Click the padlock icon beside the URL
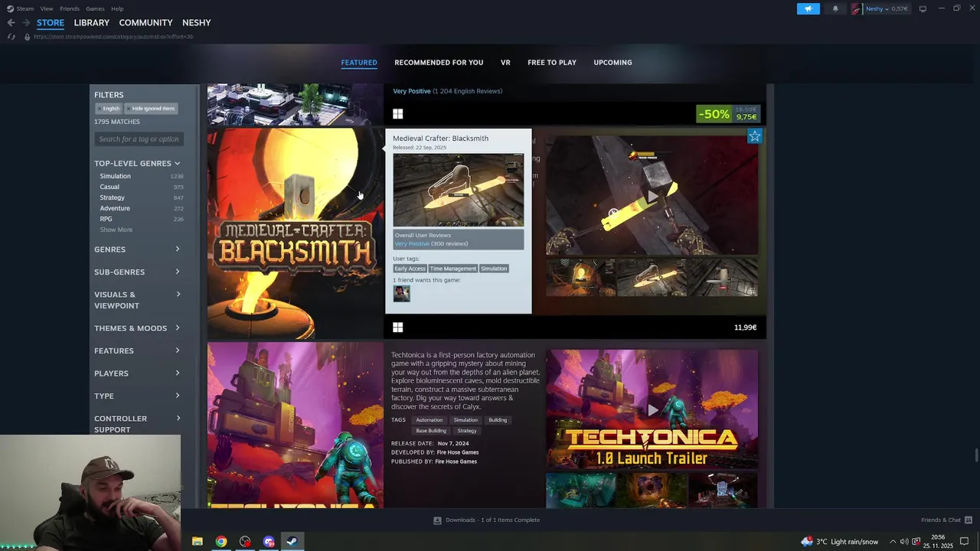This screenshot has height=551, width=980. [x=28, y=37]
